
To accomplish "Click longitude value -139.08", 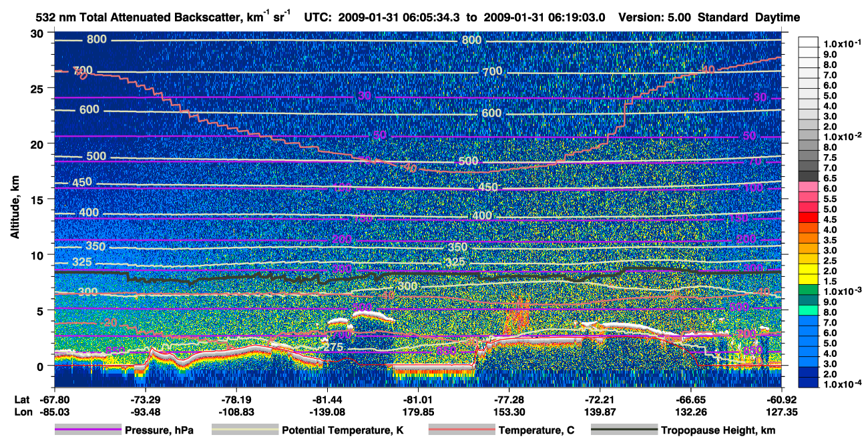I will click(x=327, y=412).
